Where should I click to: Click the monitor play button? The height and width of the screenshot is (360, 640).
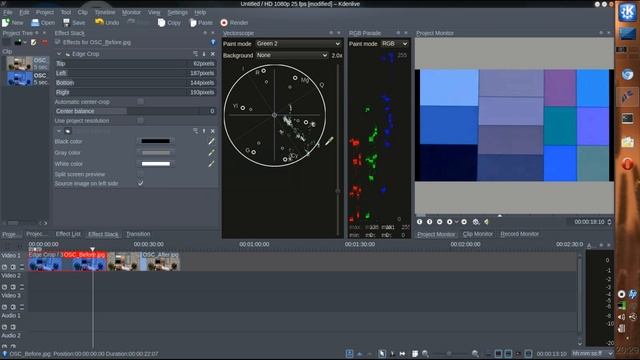tap(449, 222)
